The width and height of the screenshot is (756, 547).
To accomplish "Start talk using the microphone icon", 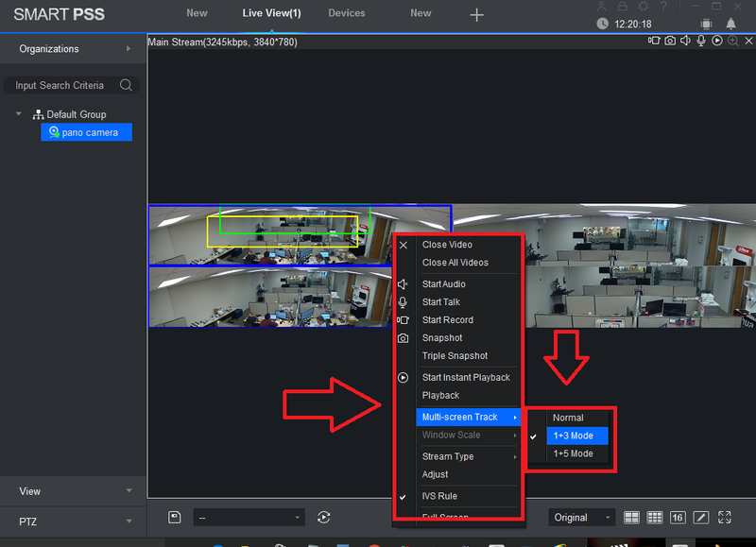I will point(701,41).
